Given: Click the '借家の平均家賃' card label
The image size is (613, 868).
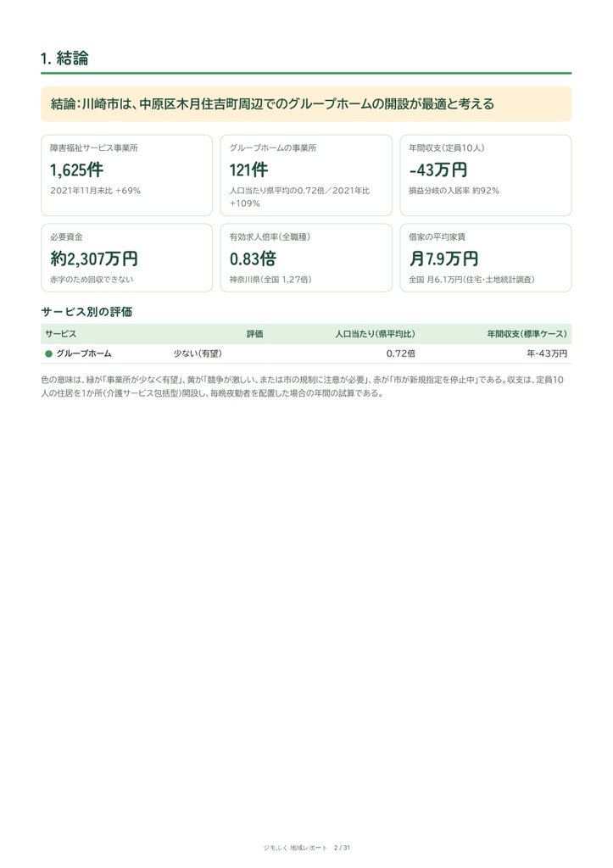Looking at the screenshot, I should (437, 237).
